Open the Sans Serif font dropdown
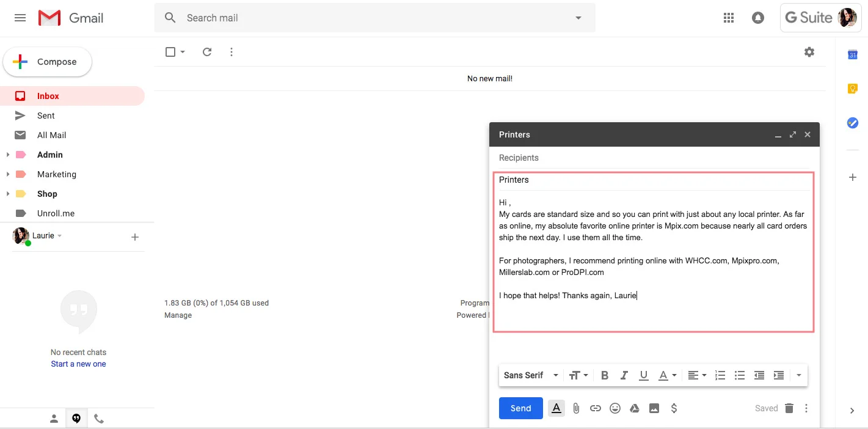The height and width of the screenshot is (429, 868). 531,375
